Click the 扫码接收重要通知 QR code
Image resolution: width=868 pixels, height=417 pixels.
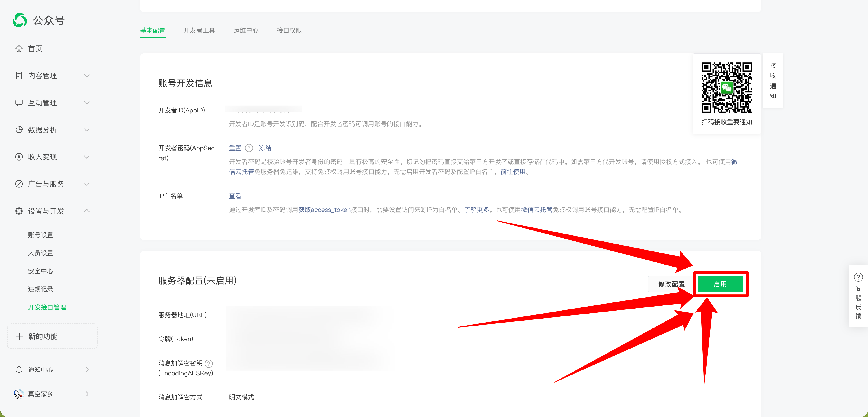coord(726,87)
